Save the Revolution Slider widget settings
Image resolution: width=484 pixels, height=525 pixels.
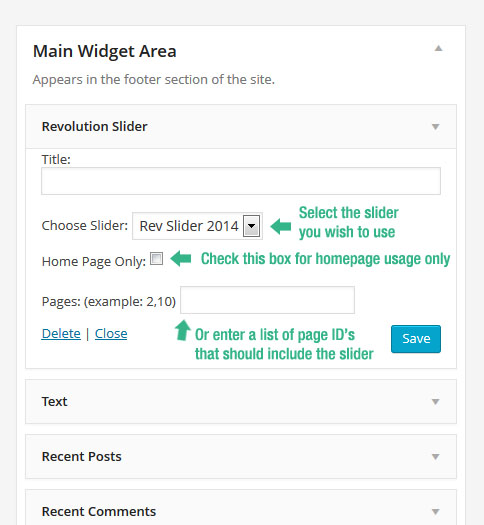tap(416, 339)
